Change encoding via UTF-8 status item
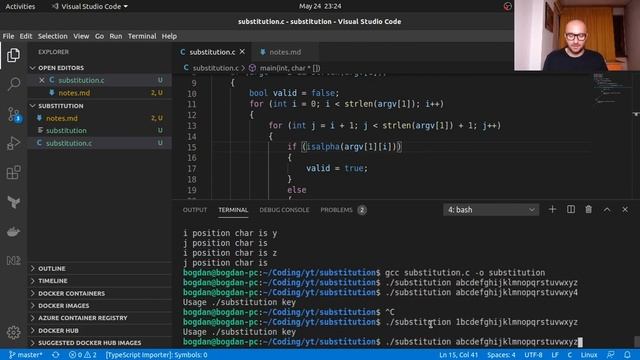Image resolution: width=640 pixels, height=360 pixels. click(533, 355)
